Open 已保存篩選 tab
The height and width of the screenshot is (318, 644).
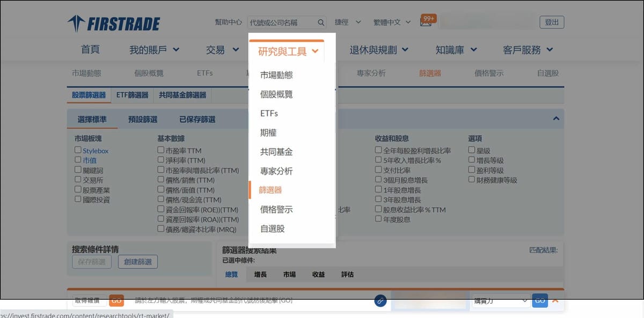click(197, 120)
